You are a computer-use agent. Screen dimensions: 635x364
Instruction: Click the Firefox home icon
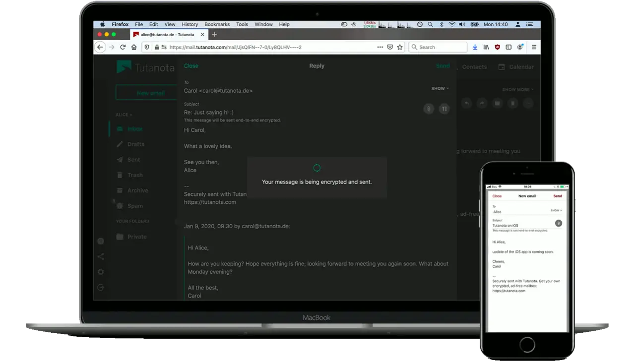[x=134, y=47]
